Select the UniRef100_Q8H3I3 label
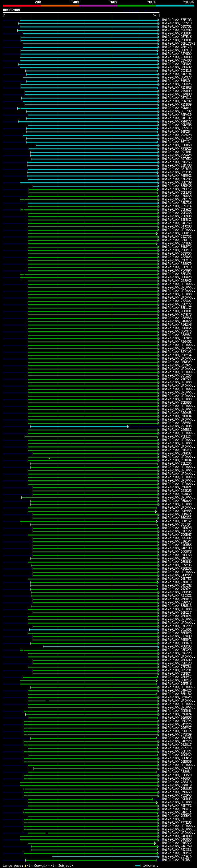 pyautogui.click(x=177, y=50)
